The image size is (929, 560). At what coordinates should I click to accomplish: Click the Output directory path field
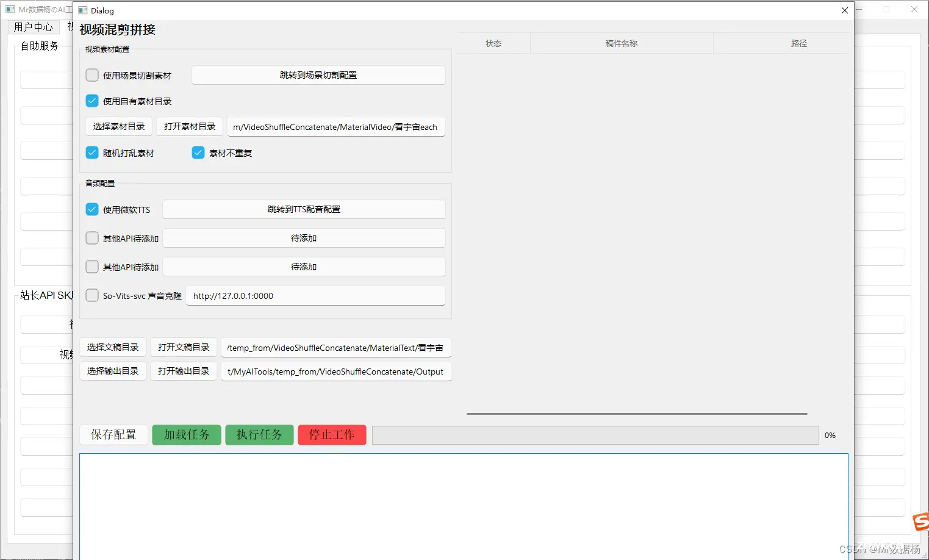pos(336,372)
